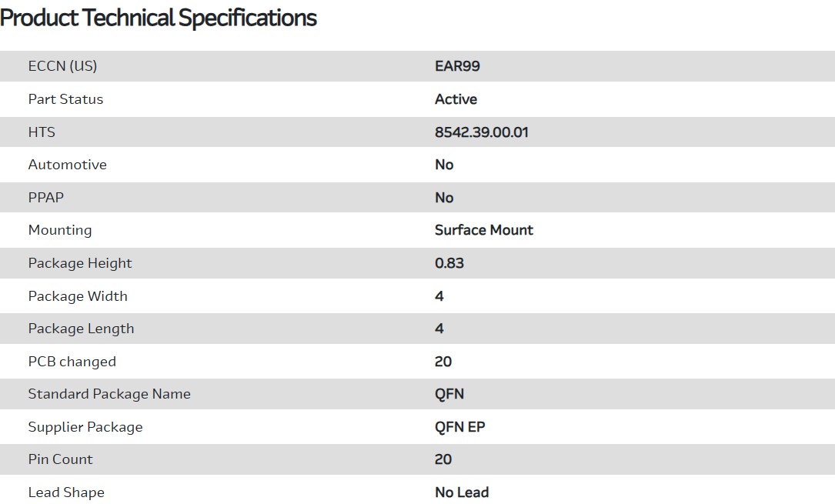835x504 pixels.
Task: Select the ECCN (US) row label
Action: click(x=62, y=66)
